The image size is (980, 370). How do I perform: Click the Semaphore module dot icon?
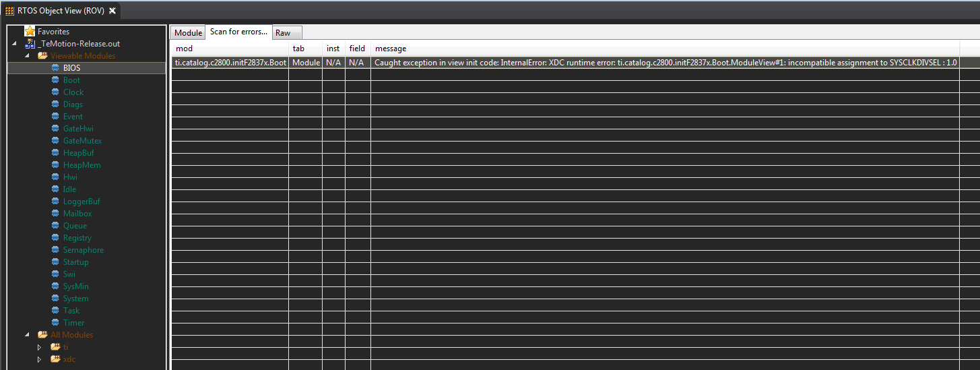(x=55, y=250)
